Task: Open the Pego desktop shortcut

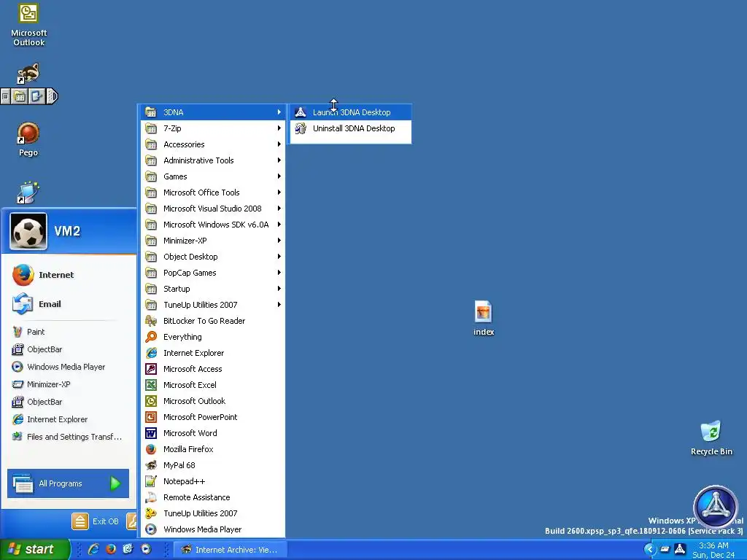Action: pos(28,139)
